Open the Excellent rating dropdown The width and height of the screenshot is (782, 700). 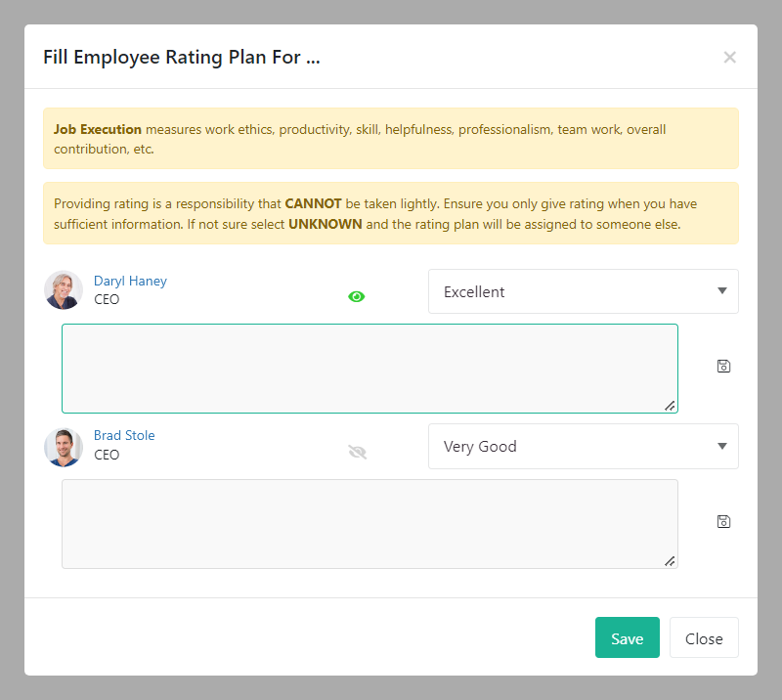pos(583,291)
